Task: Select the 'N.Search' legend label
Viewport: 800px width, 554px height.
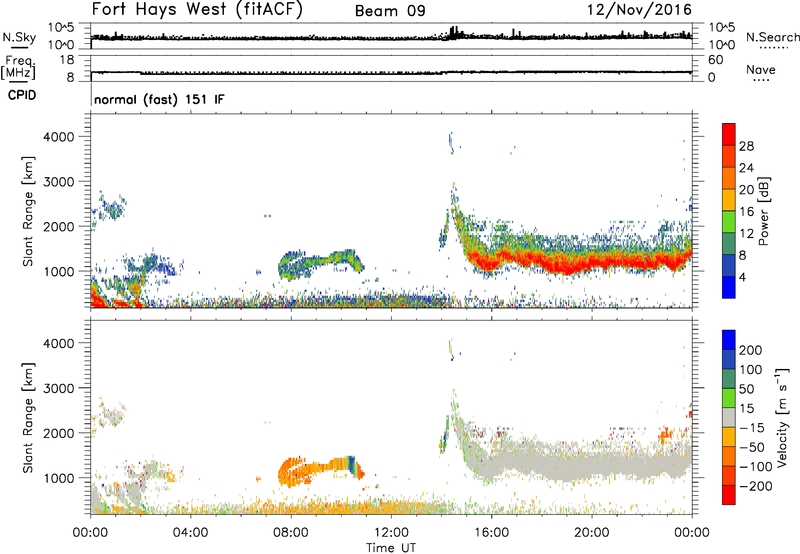Action: [772, 37]
